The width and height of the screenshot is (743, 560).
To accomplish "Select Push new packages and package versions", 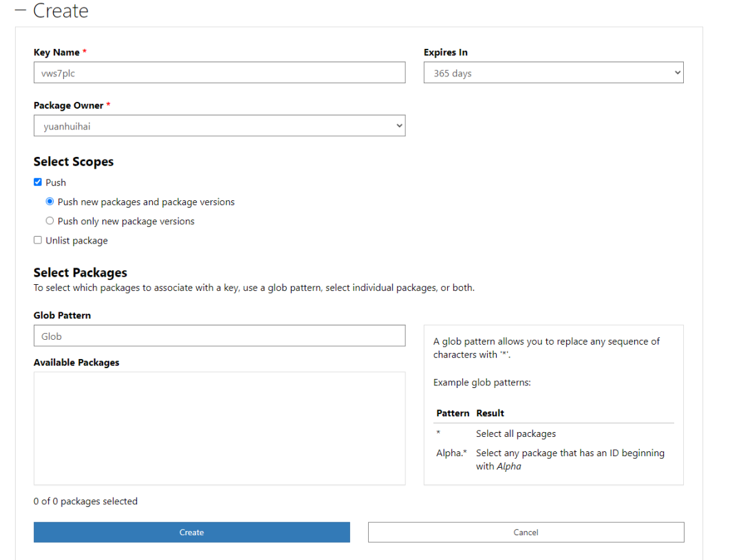I will [50, 202].
